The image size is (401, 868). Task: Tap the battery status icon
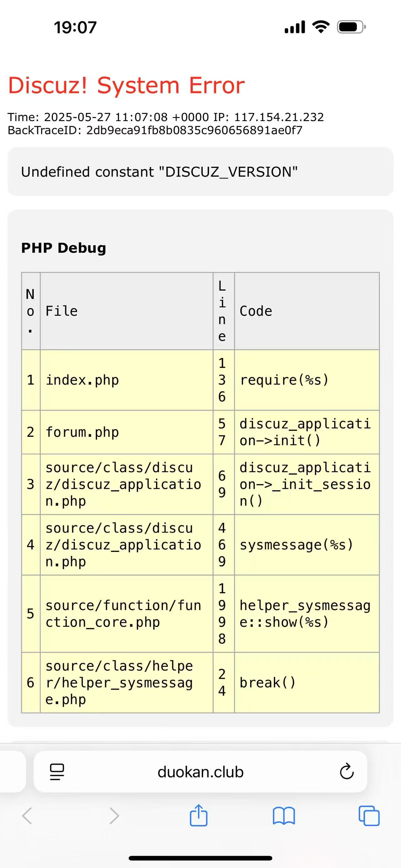click(352, 27)
